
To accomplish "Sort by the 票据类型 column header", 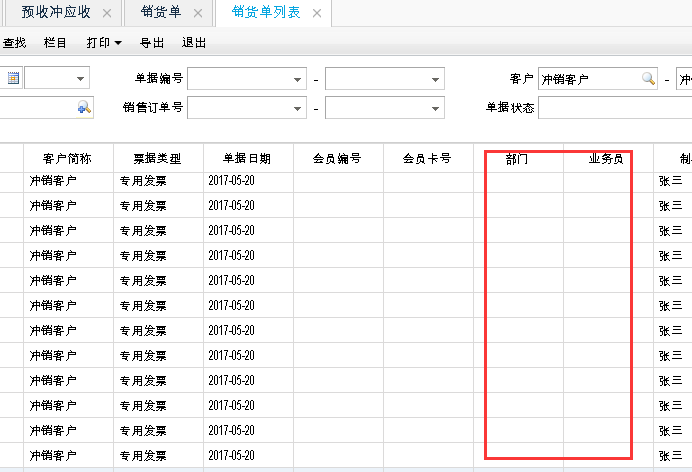I will (x=158, y=158).
